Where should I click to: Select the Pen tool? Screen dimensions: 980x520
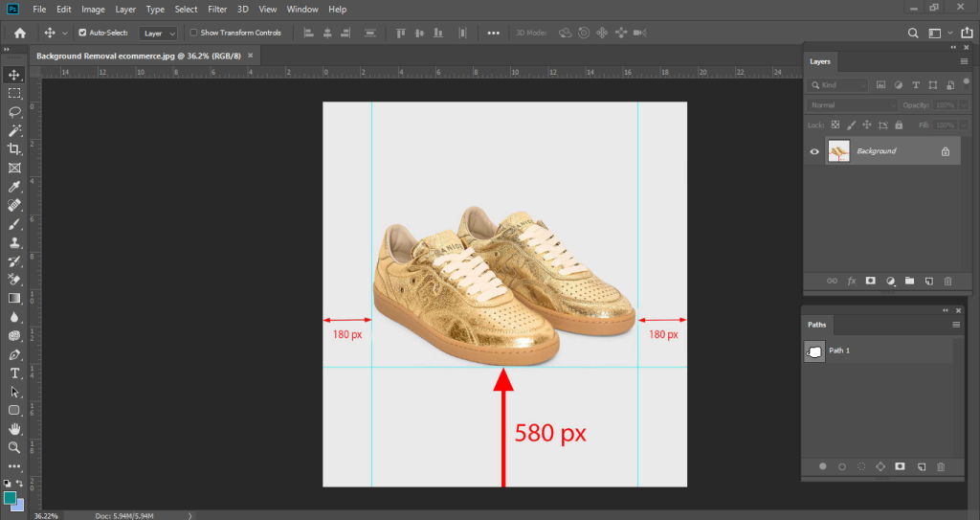pyautogui.click(x=14, y=354)
